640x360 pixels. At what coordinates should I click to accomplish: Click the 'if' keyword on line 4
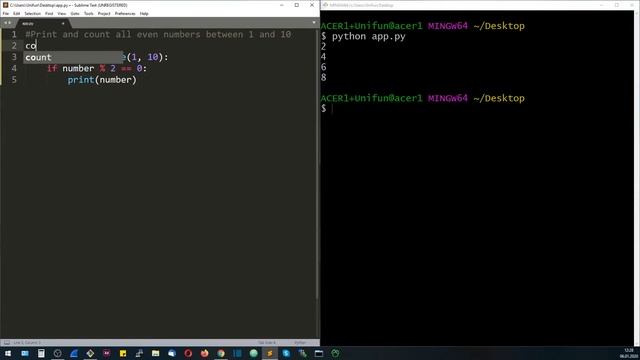tap(52, 68)
